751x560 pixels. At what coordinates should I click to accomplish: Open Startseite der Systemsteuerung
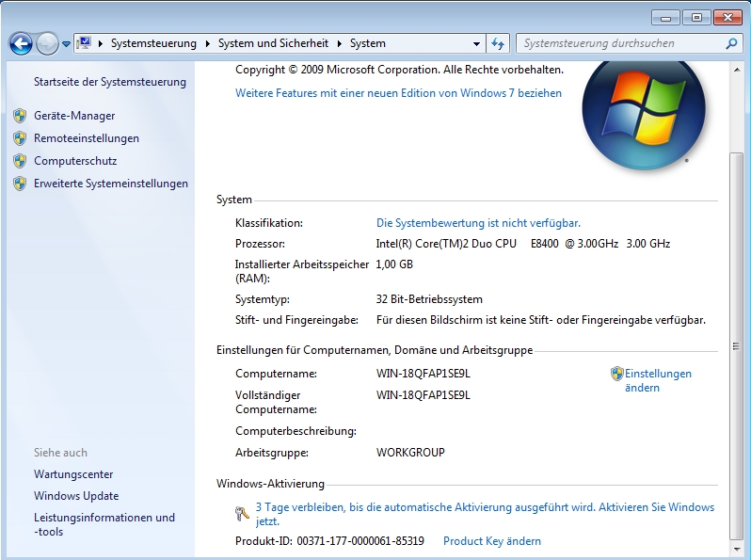pyautogui.click(x=110, y=82)
